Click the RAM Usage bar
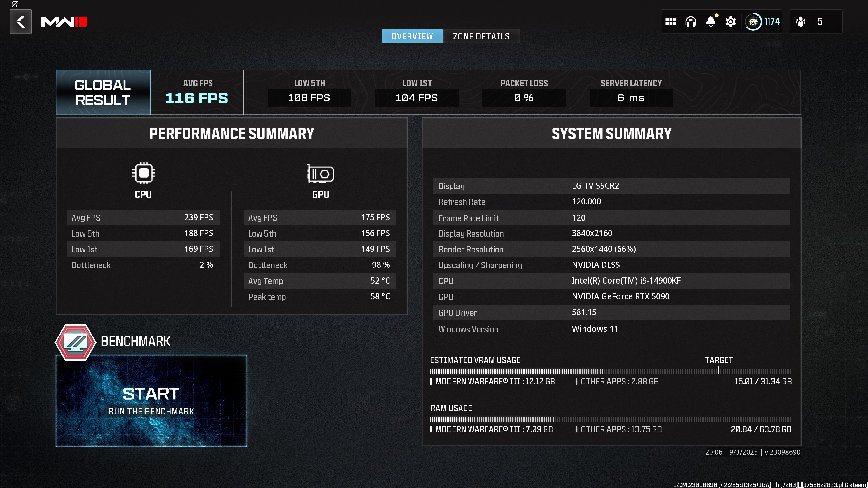This screenshot has width=868, height=488. tap(610, 419)
